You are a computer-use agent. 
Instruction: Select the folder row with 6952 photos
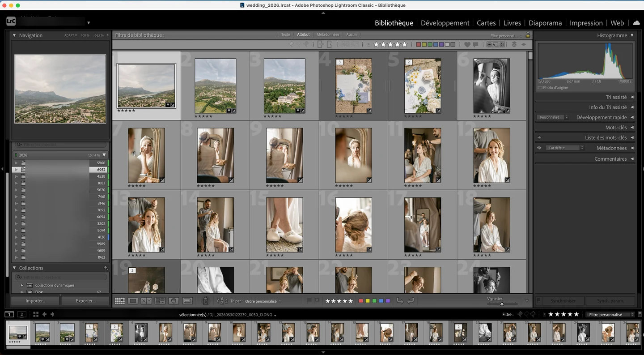click(x=61, y=170)
